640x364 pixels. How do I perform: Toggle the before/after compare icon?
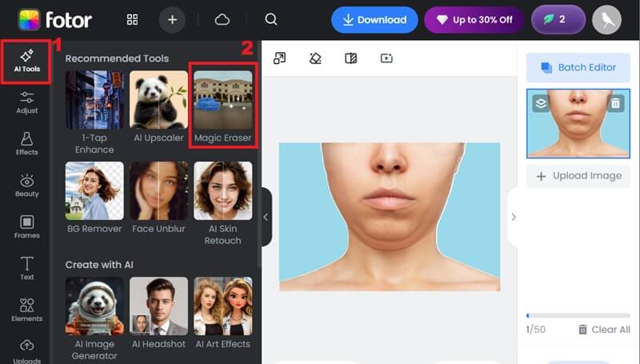coord(350,58)
